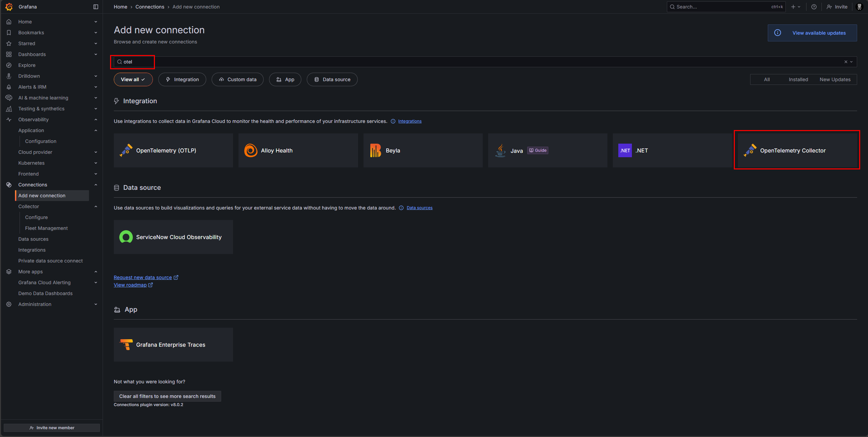Follow Request new data source link
The image size is (868, 437).
(x=146, y=277)
